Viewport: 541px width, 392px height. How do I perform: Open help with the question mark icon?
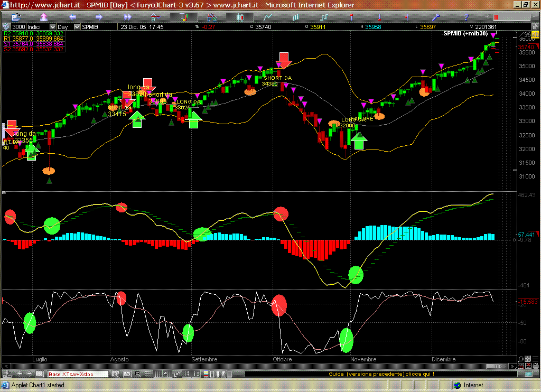[465, 17]
